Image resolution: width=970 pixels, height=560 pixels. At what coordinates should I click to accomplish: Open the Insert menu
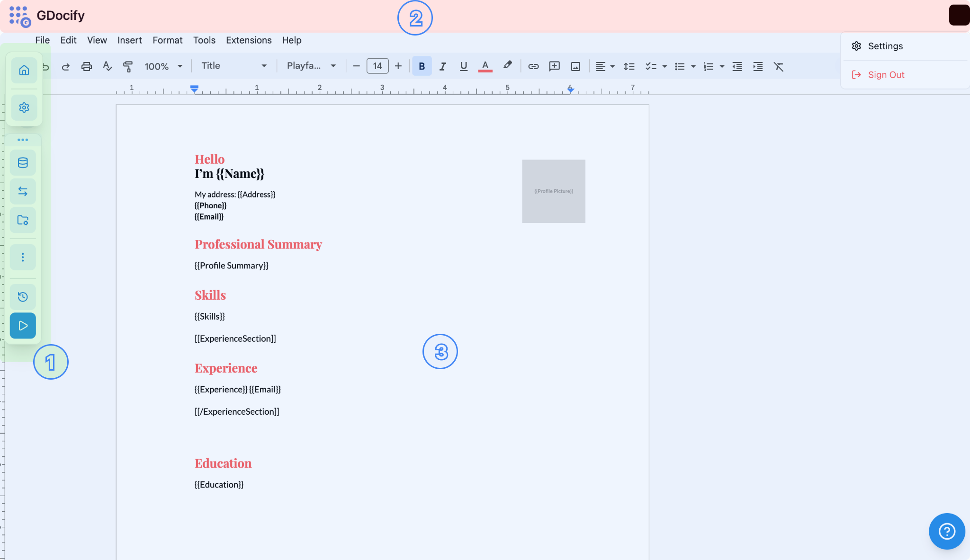click(x=129, y=40)
